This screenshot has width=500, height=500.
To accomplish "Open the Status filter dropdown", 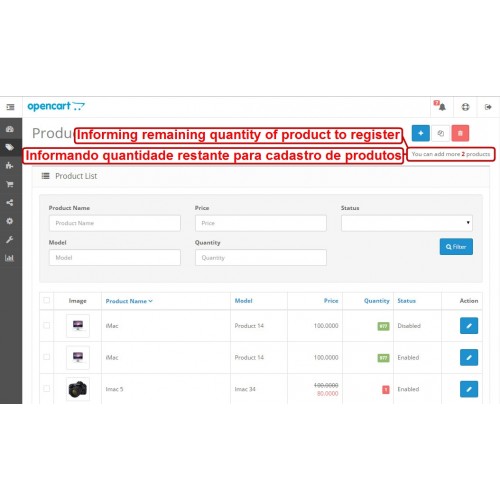I will tap(407, 223).
